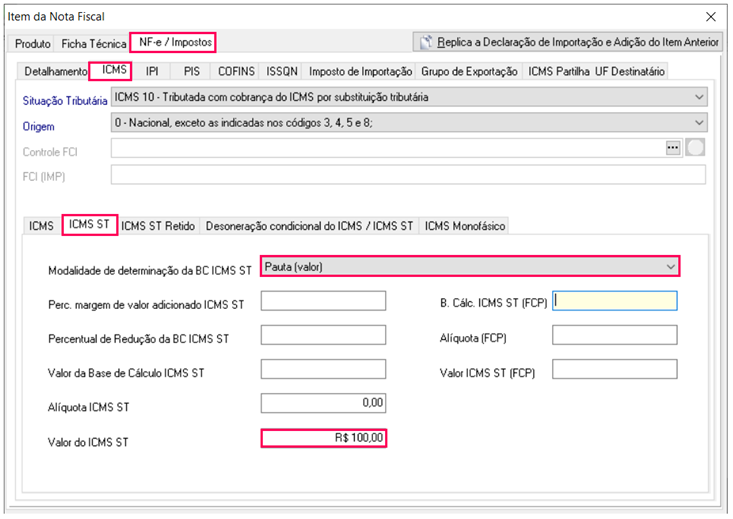The height and width of the screenshot is (519, 733).
Task: Click the Valor do ICMS ST field
Action: tap(323, 439)
